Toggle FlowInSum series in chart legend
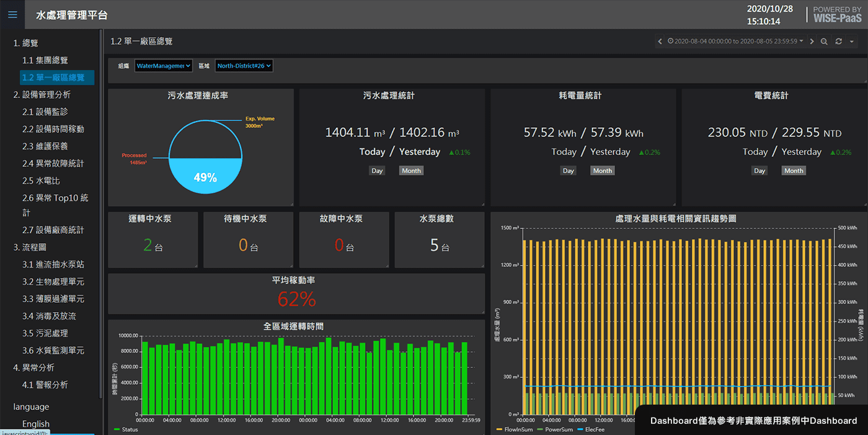Screen dimensions: 868x435 coord(515,429)
